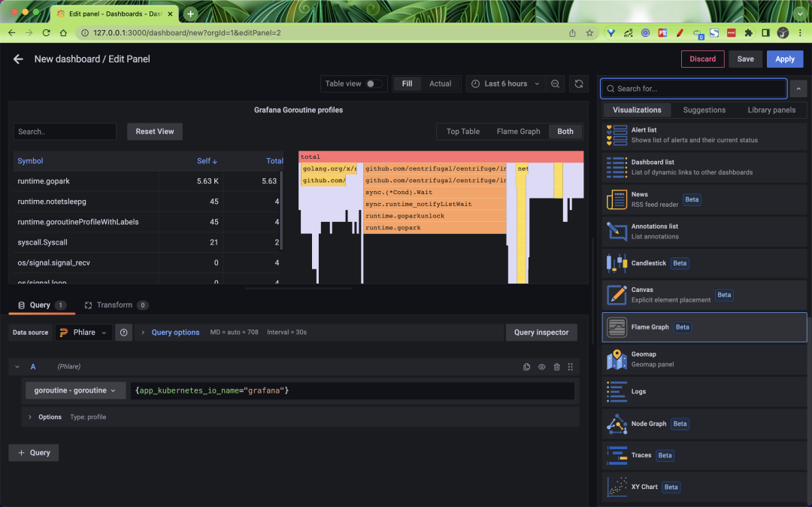Open a new browser tab

point(190,14)
